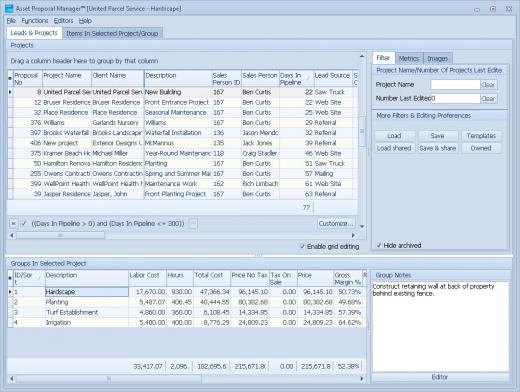
Task: Click the Sales Person ID column header
Action: 226,79
